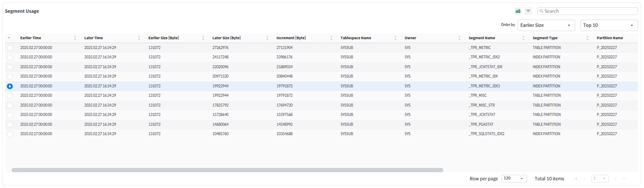Go to the first page using pagination icon
The height and width of the screenshot is (188, 644).
(576, 179)
